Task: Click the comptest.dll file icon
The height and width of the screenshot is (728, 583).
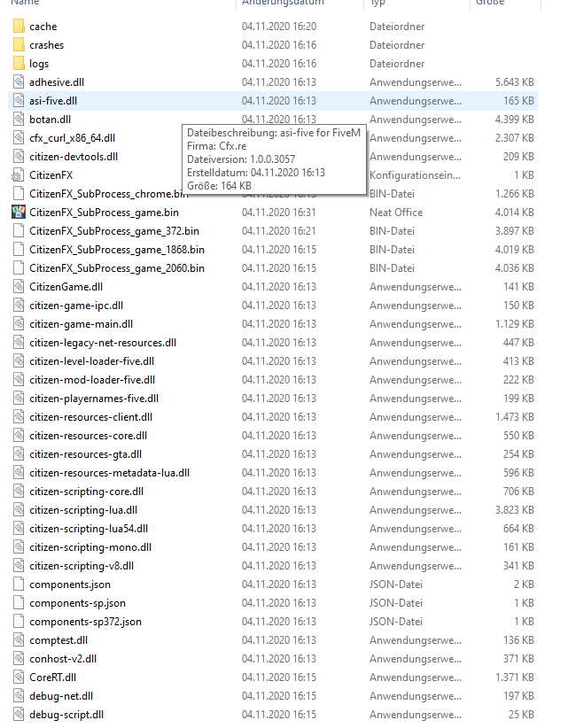Action: pyautogui.click(x=19, y=639)
